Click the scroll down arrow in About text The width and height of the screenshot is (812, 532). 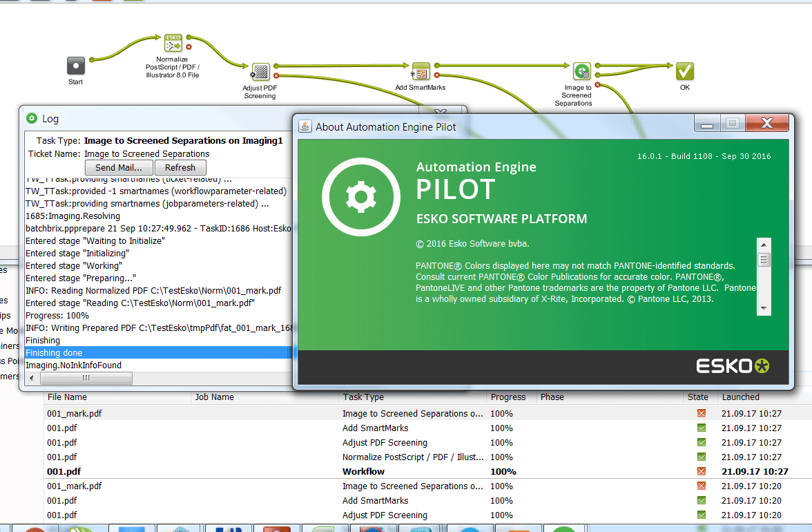(764, 308)
